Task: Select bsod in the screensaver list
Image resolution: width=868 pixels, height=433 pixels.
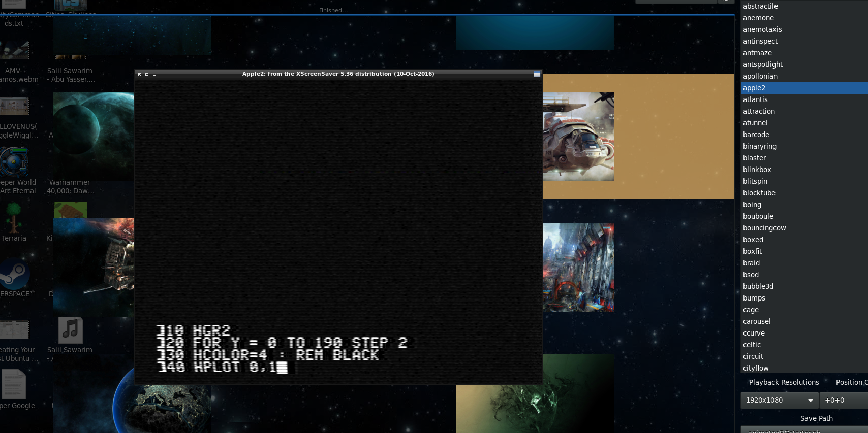Action: coord(804,275)
